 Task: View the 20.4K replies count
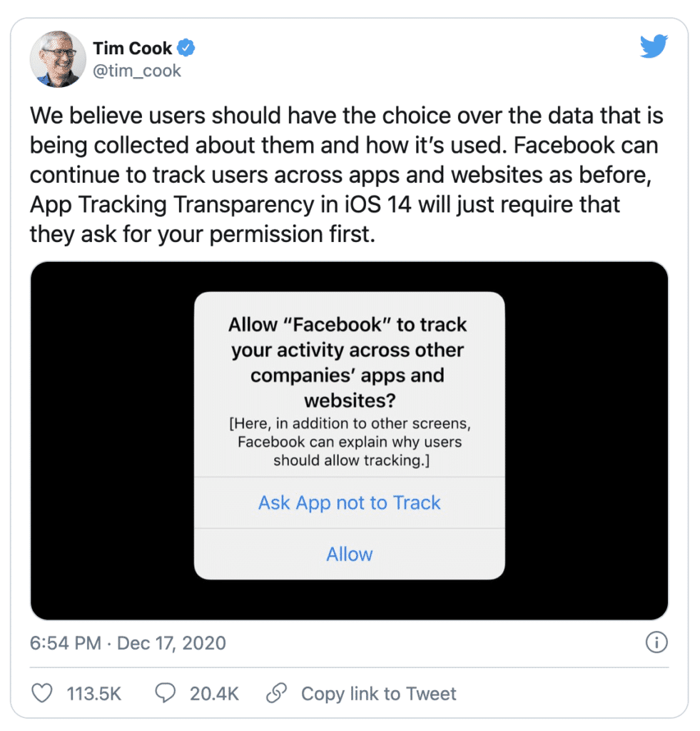tap(214, 694)
